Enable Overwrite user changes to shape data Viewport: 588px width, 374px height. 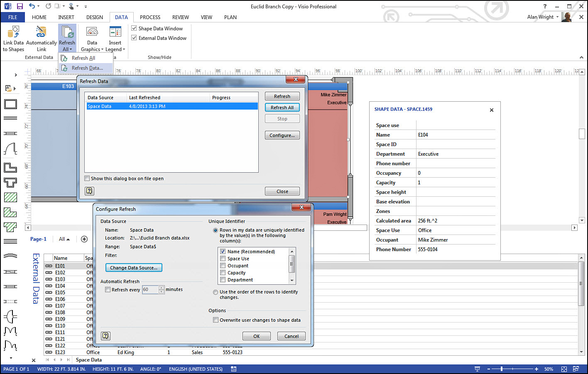(216, 320)
